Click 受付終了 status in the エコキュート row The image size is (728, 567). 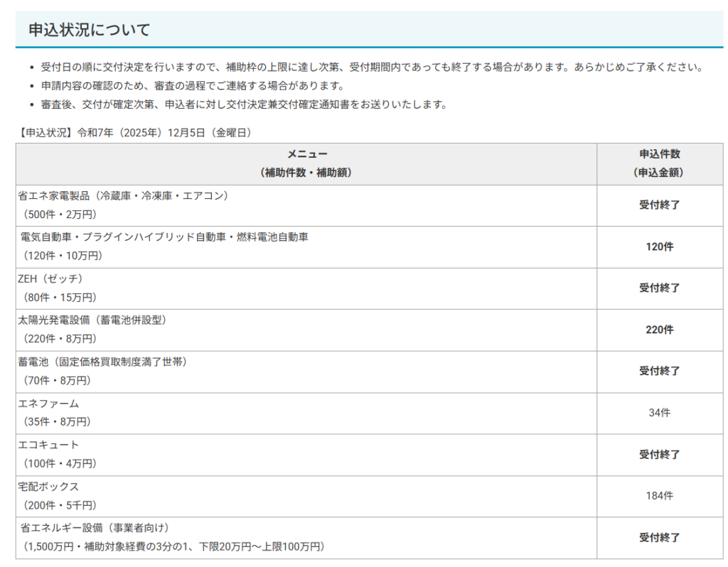pyautogui.click(x=659, y=454)
